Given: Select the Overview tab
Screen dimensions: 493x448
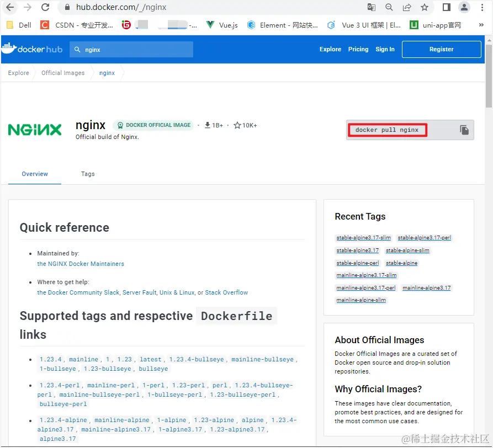Looking at the screenshot, I should click(34, 174).
